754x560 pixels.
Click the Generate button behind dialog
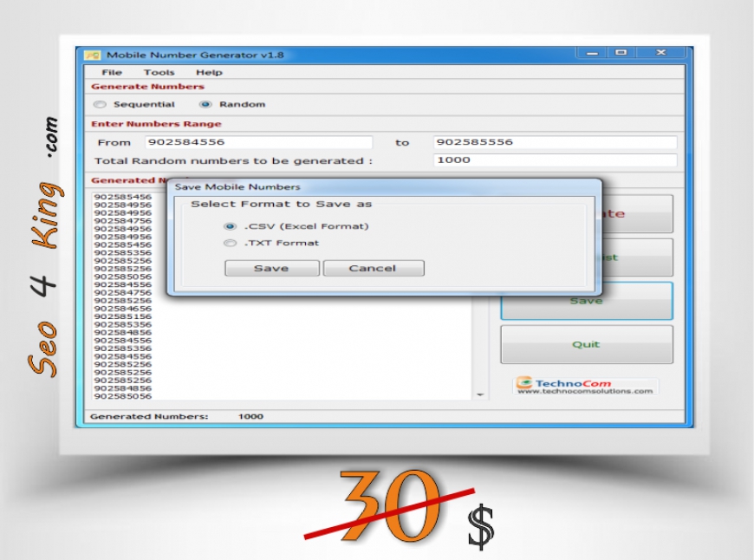(637, 213)
